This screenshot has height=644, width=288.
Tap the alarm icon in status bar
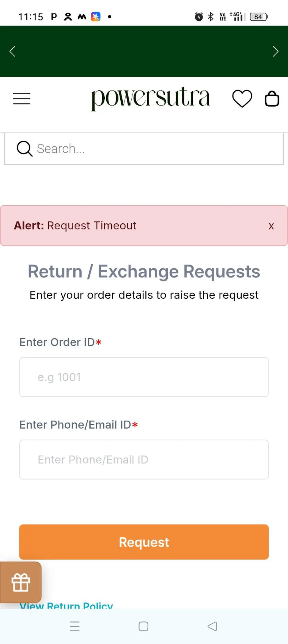(x=199, y=17)
